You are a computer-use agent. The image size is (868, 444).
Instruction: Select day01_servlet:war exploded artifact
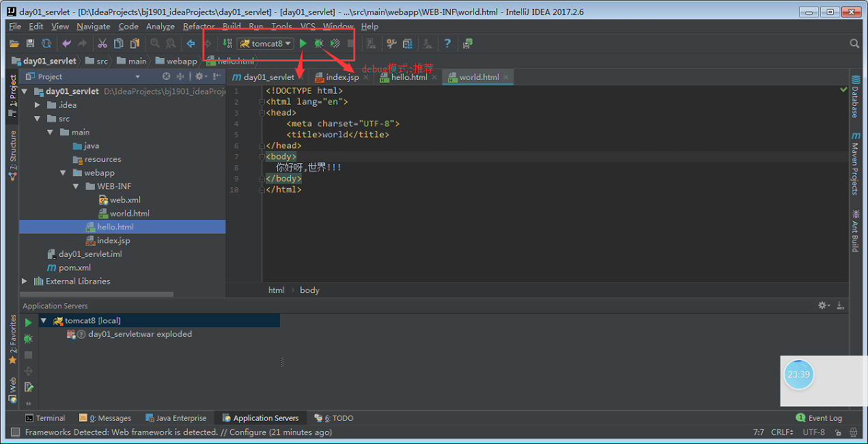[x=140, y=334]
